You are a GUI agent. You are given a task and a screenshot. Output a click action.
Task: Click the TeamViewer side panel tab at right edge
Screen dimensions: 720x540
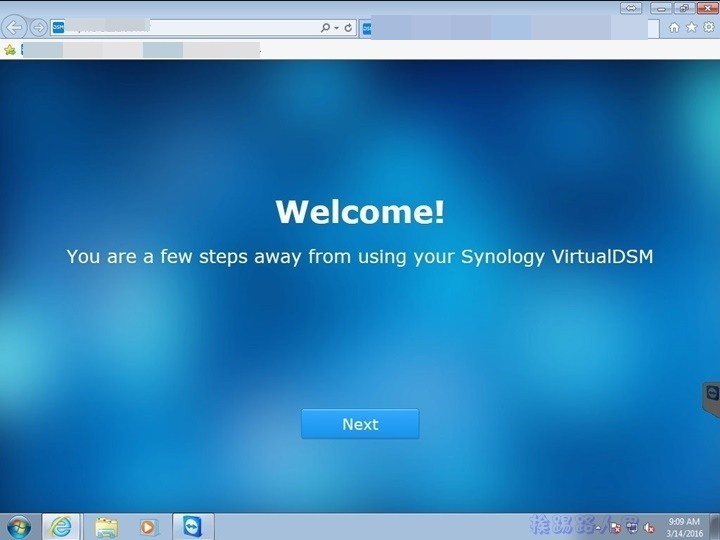tap(712, 399)
